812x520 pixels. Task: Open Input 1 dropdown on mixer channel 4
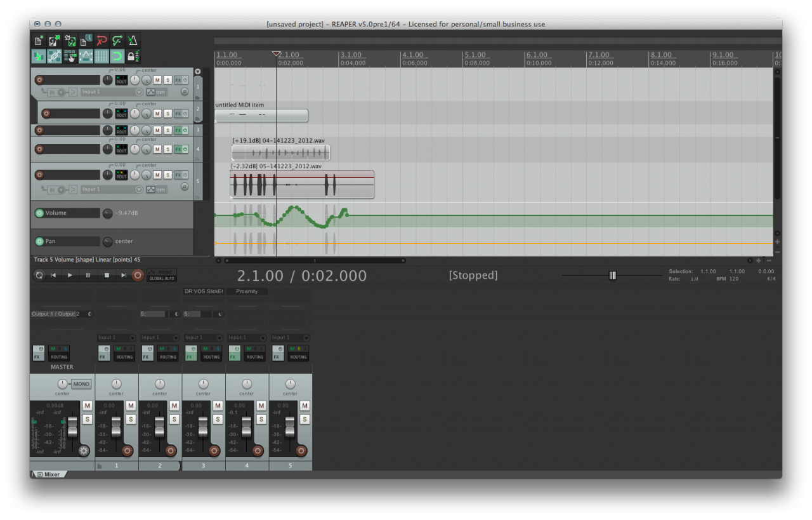point(247,338)
